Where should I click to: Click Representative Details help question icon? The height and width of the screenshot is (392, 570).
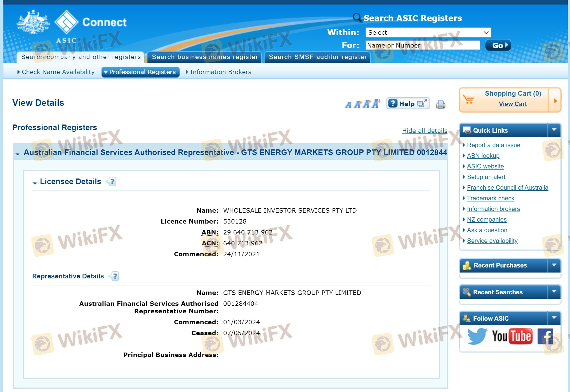coord(115,276)
